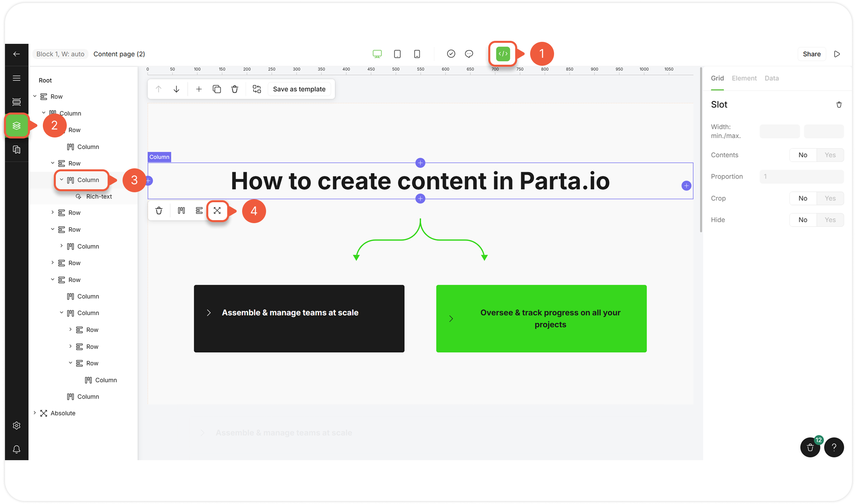Move the block down with the arrow
The image size is (855, 504).
[x=176, y=89]
